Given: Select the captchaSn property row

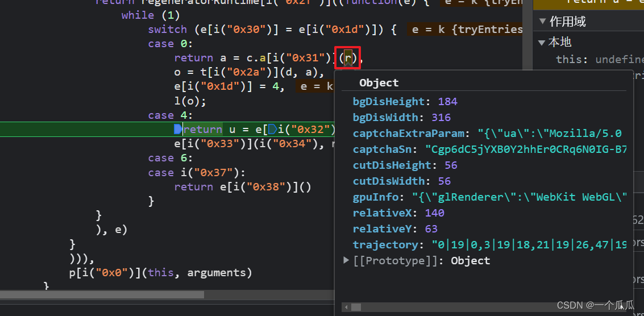Looking at the screenshot, I should tap(489, 149).
